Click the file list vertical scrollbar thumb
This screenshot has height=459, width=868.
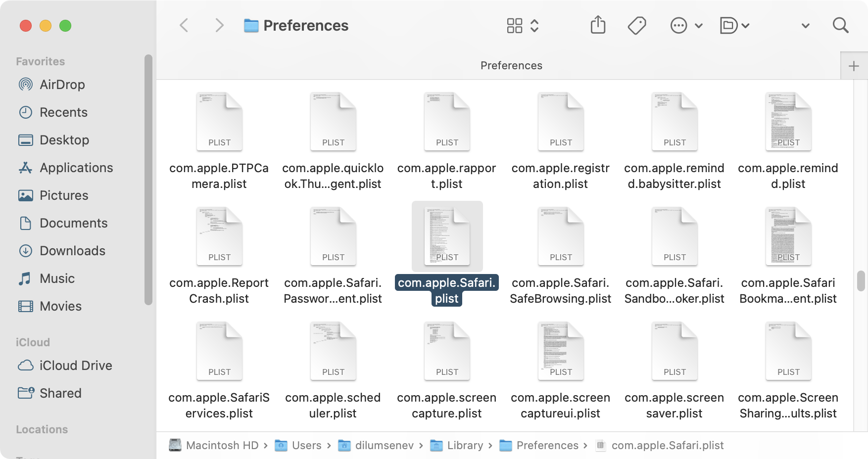pyautogui.click(x=861, y=281)
